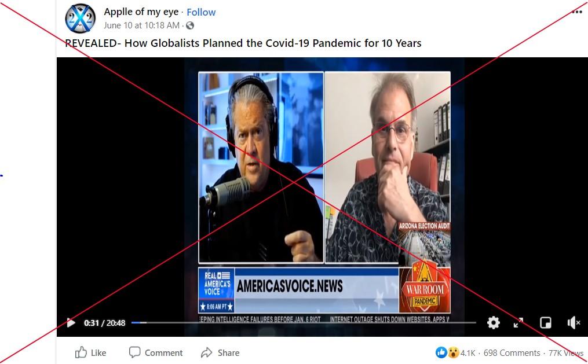Open post timestamp June 10
The image size is (588, 364).
[x=141, y=25]
